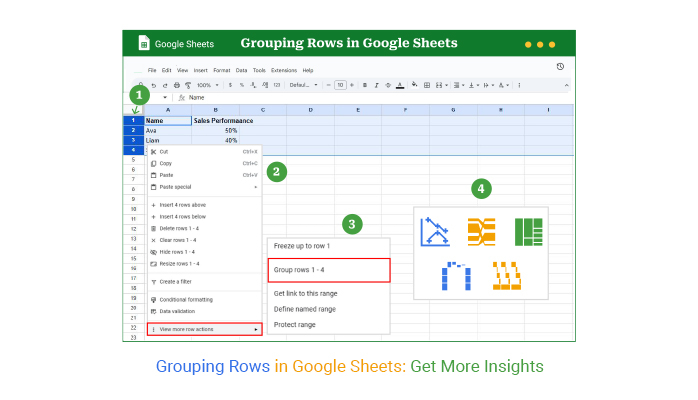Expand Paste special submenu

tap(204, 187)
